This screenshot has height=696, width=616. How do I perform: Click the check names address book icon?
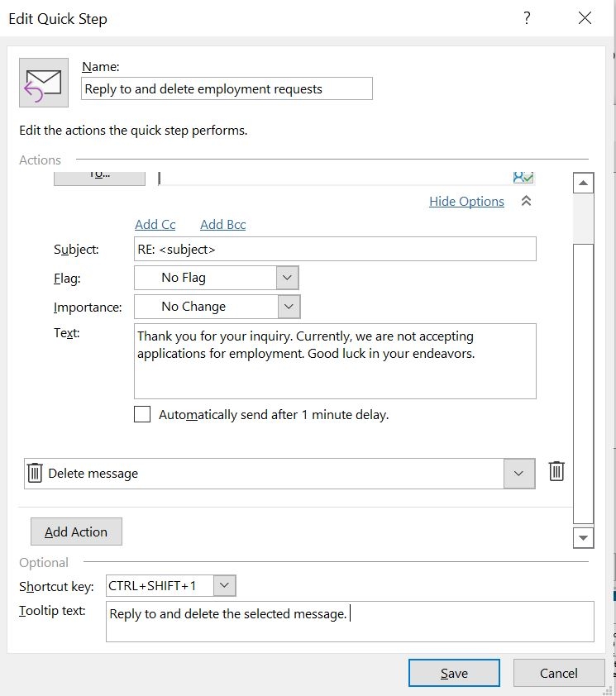(523, 178)
